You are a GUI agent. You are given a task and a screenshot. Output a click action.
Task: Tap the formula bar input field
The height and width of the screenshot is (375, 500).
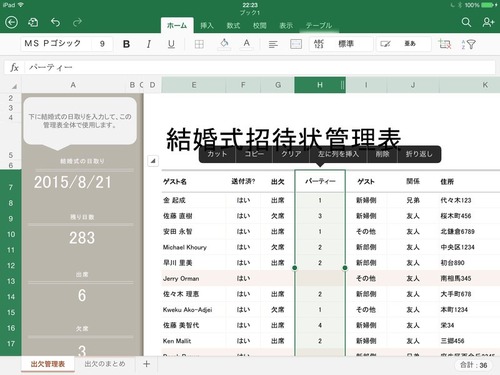click(x=260, y=67)
